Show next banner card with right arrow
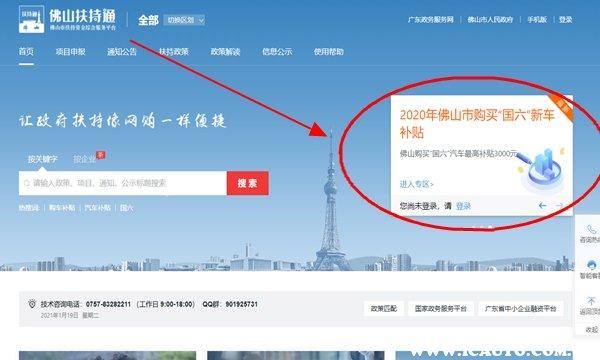The height and width of the screenshot is (360, 600). click(559, 206)
